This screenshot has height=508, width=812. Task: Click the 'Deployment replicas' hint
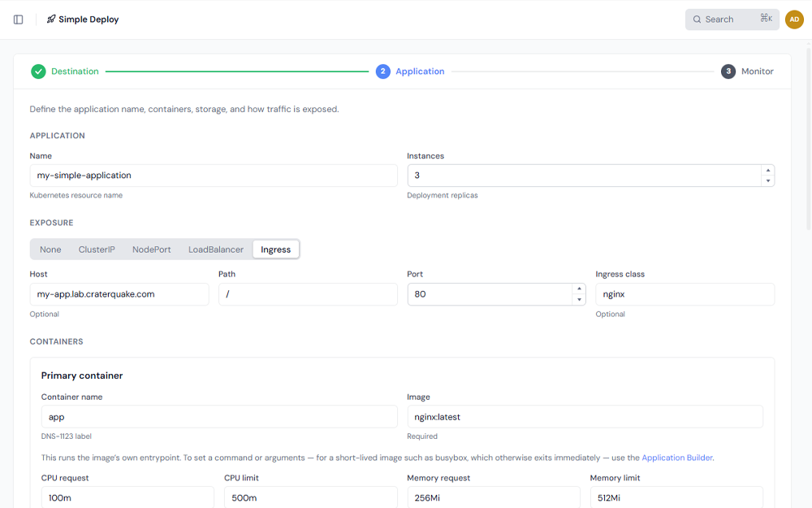(x=443, y=195)
